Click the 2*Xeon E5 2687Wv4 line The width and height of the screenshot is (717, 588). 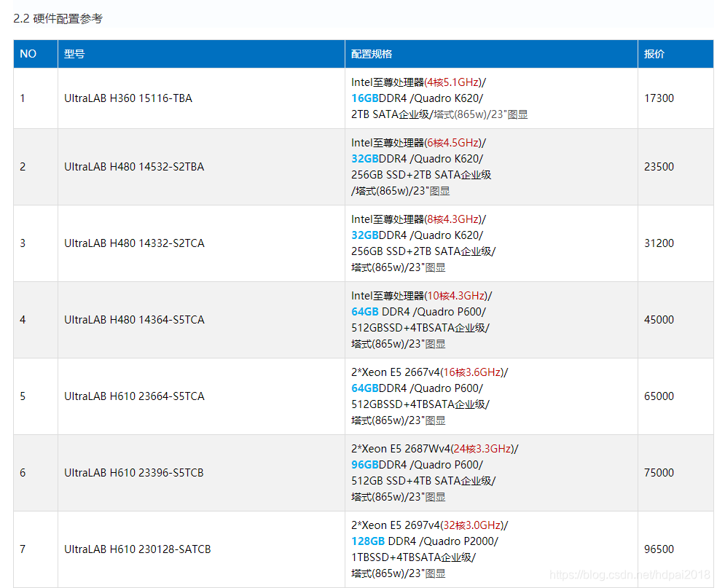coord(435,449)
